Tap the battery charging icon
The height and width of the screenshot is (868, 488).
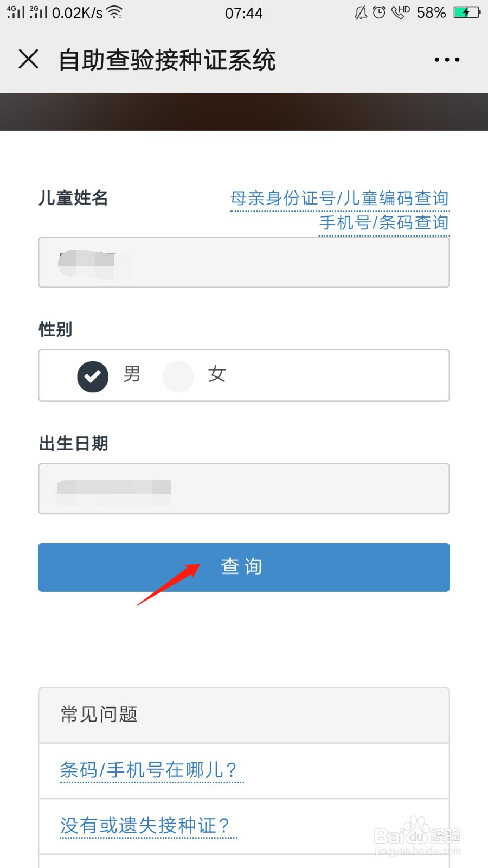pos(467,12)
